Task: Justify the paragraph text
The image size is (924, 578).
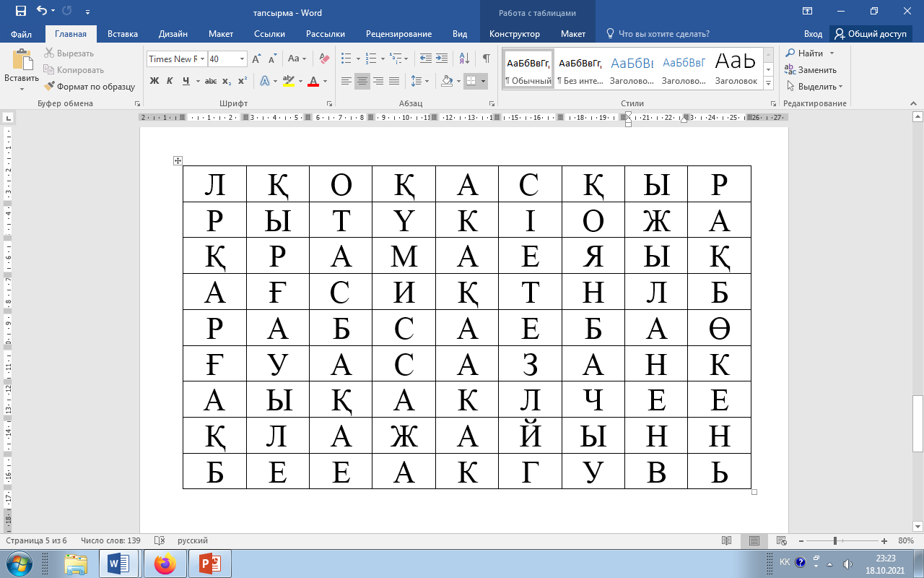Action: pyautogui.click(x=394, y=81)
